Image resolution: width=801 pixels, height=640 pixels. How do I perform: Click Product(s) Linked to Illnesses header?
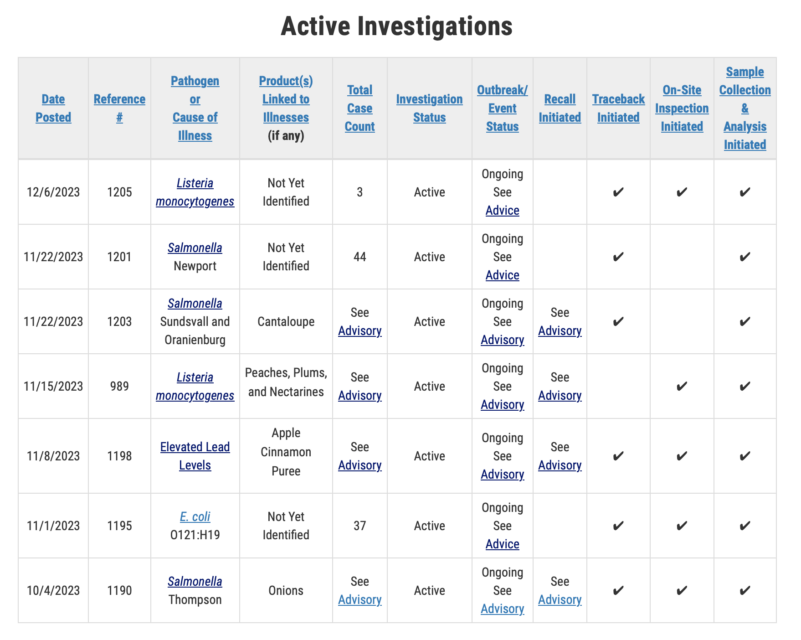pos(286,99)
